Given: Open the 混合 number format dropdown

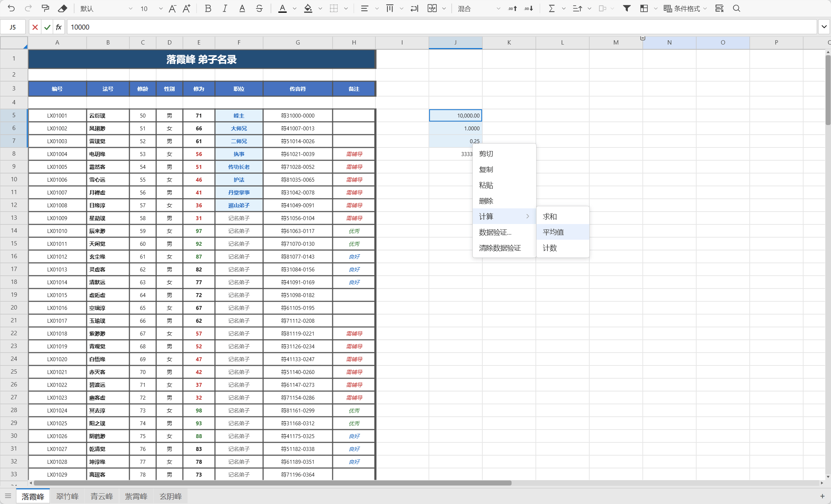Looking at the screenshot, I should (479, 9).
